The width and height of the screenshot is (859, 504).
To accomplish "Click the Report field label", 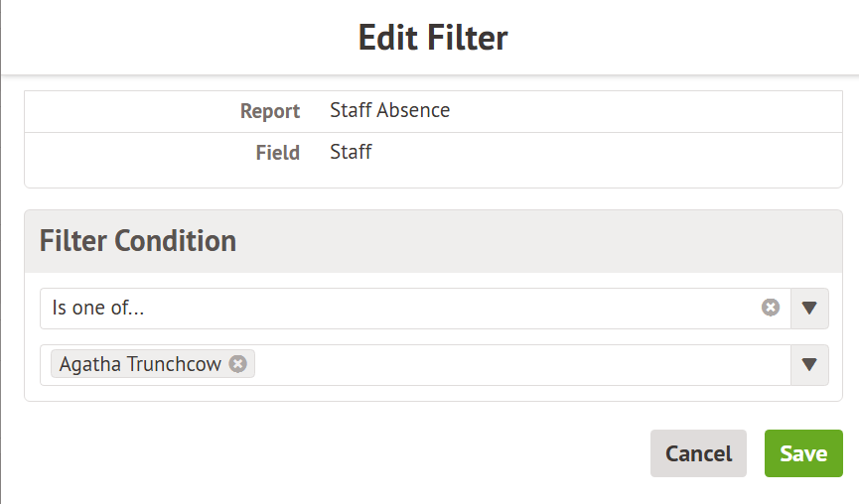I will pyautogui.click(x=269, y=111).
